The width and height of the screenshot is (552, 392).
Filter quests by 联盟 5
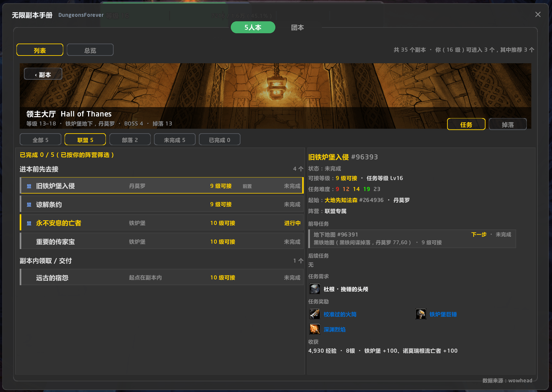(x=85, y=140)
